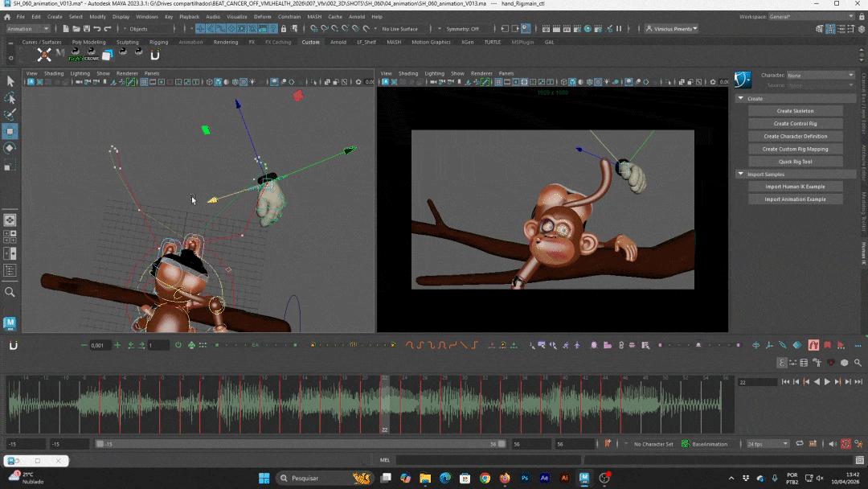This screenshot has width=868, height=489.
Task: Choose the Rotate tool in toolbox
Action: pos(10,148)
